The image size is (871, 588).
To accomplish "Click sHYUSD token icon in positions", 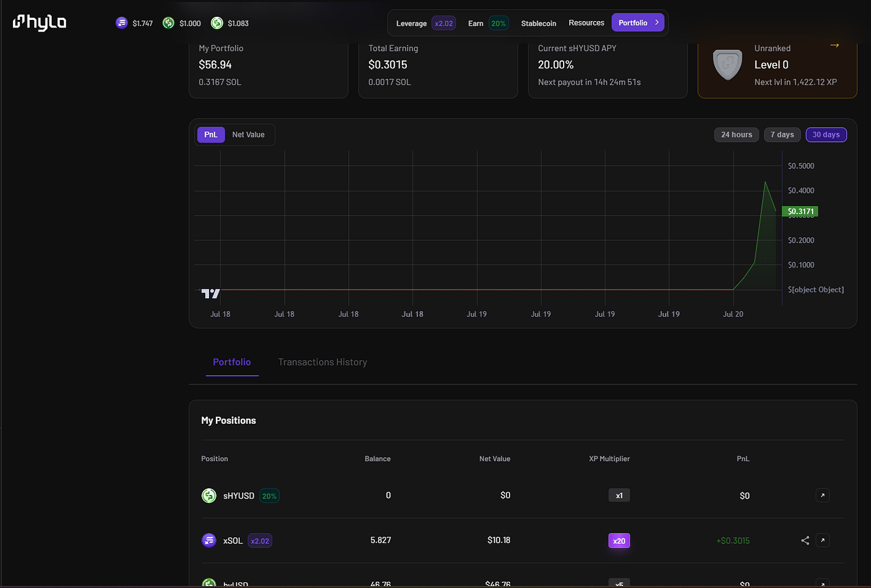I will click(209, 495).
